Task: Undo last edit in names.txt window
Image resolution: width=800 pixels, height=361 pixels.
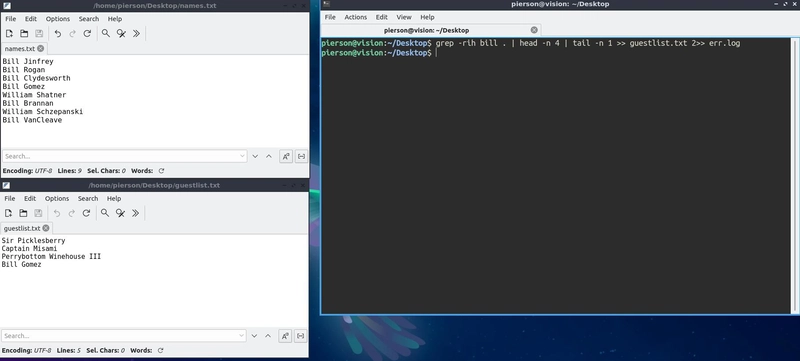Action: pos(58,34)
